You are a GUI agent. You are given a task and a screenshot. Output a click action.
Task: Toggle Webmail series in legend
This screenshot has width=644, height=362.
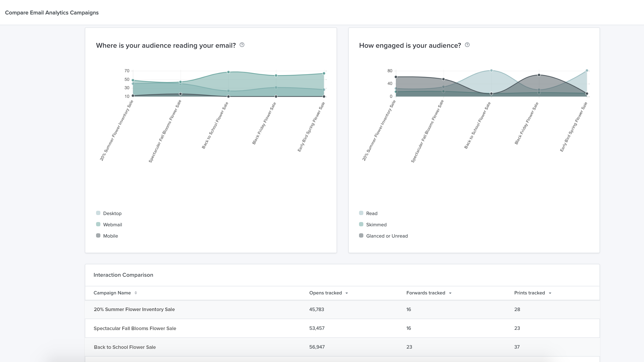tap(109, 224)
